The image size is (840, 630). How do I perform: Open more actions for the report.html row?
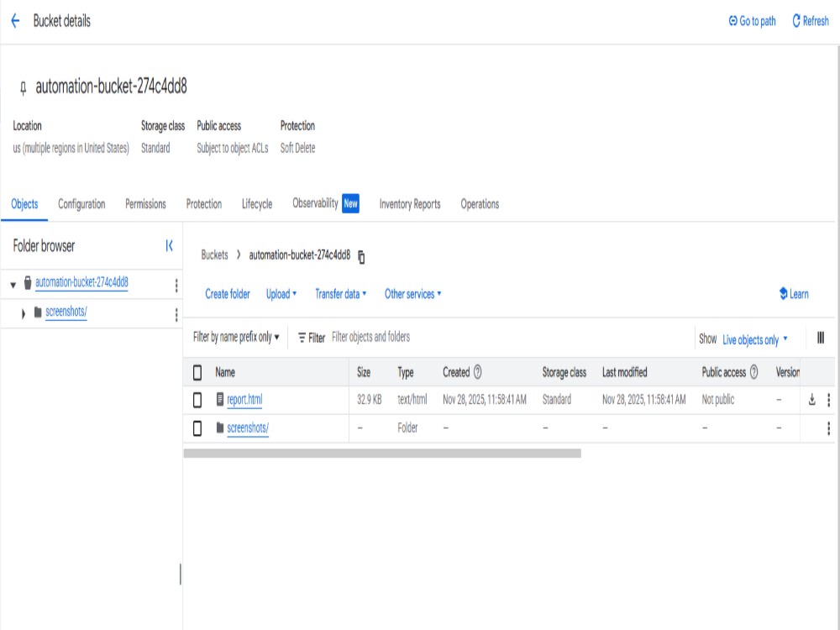pyautogui.click(x=829, y=400)
